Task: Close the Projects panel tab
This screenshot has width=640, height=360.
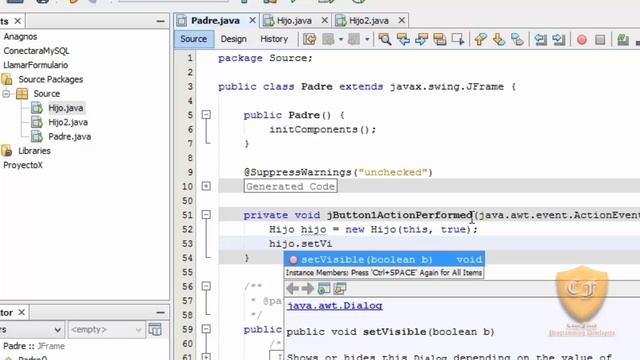Action: pyautogui.click(x=18, y=21)
